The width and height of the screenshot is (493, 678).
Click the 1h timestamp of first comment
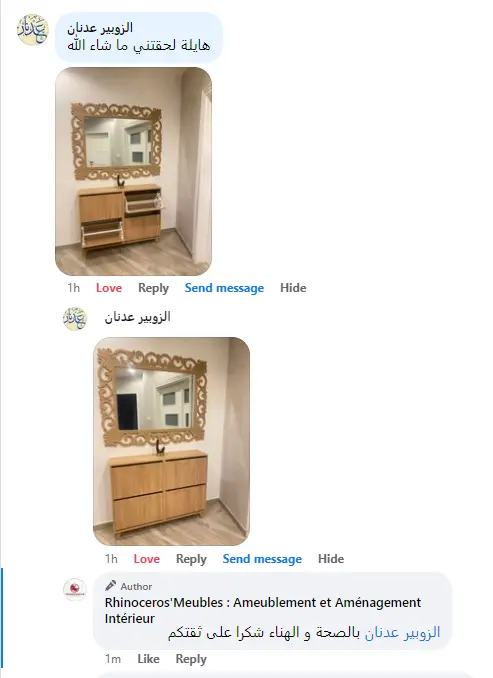pyautogui.click(x=74, y=288)
